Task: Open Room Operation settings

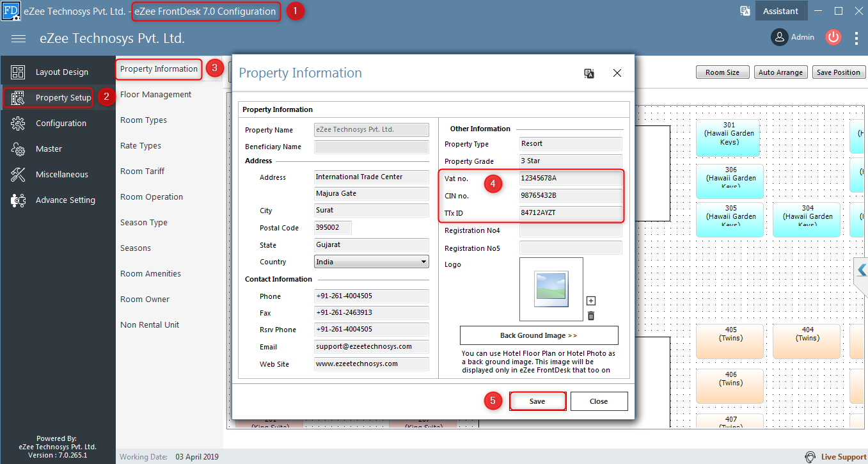Action: (152, 197)
